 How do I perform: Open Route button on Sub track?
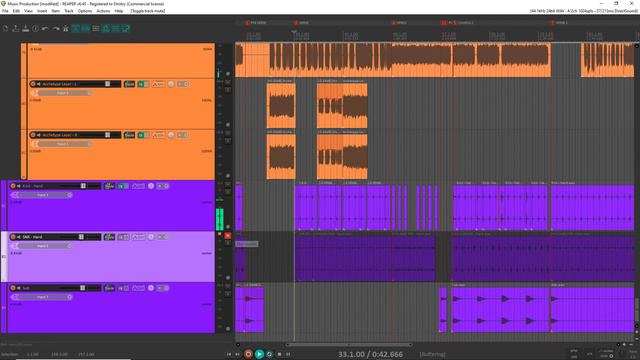pyautogui.click(x=109, y=288)
